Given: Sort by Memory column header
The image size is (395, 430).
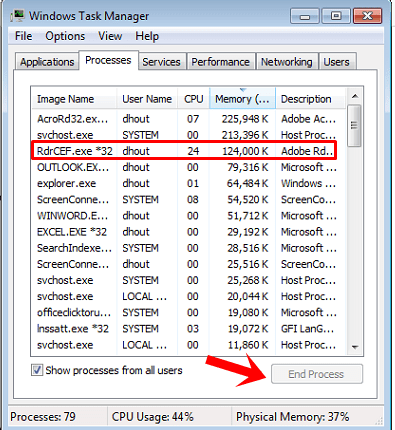Looking at the screenshot, I should [x=242, y=99].
